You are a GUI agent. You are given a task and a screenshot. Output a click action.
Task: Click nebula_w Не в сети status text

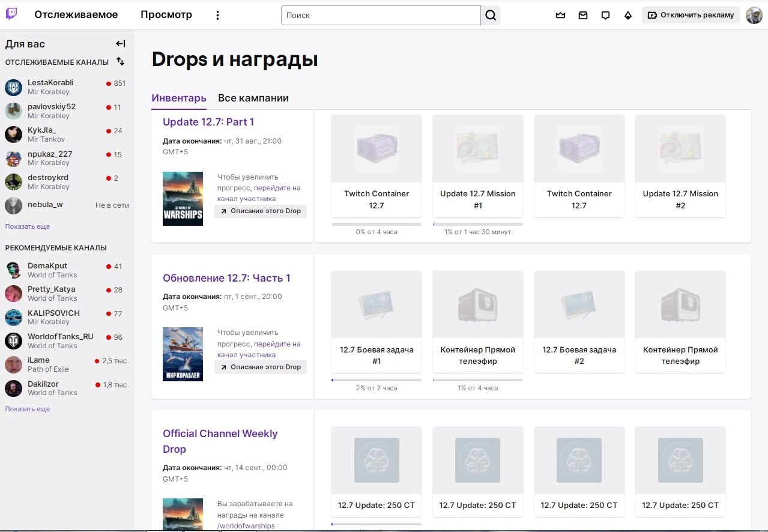click(x=112, y=205)
